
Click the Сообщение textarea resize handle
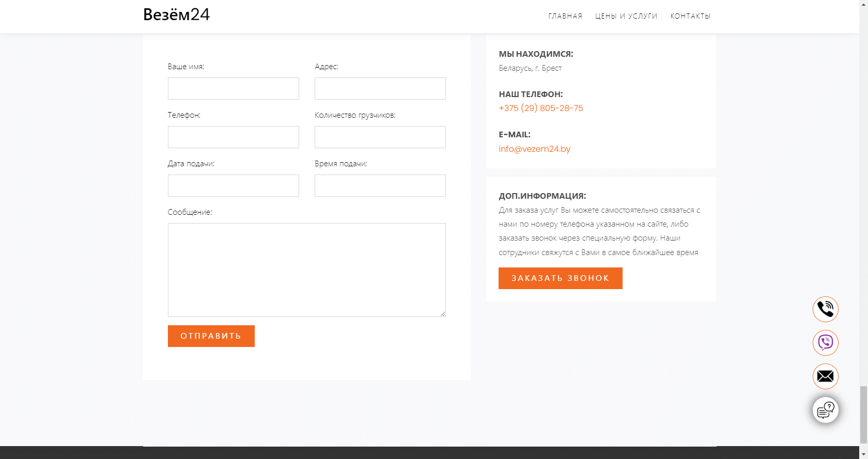443,314
